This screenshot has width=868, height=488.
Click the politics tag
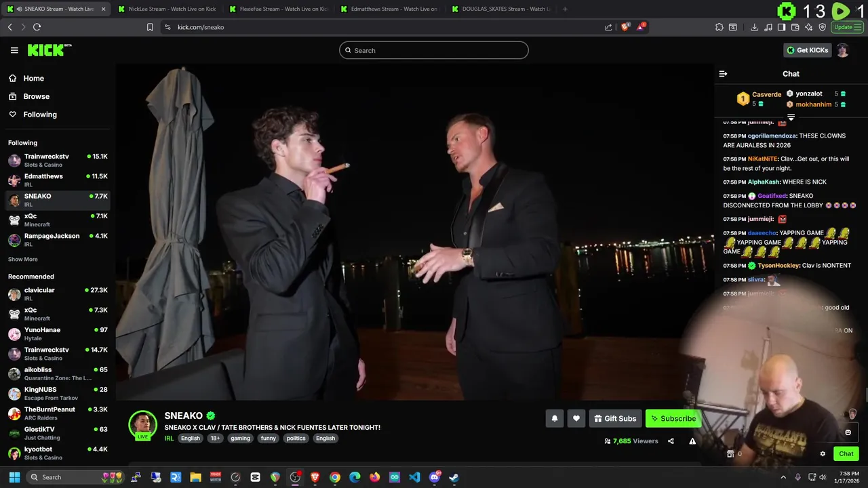tap(296, 439)
